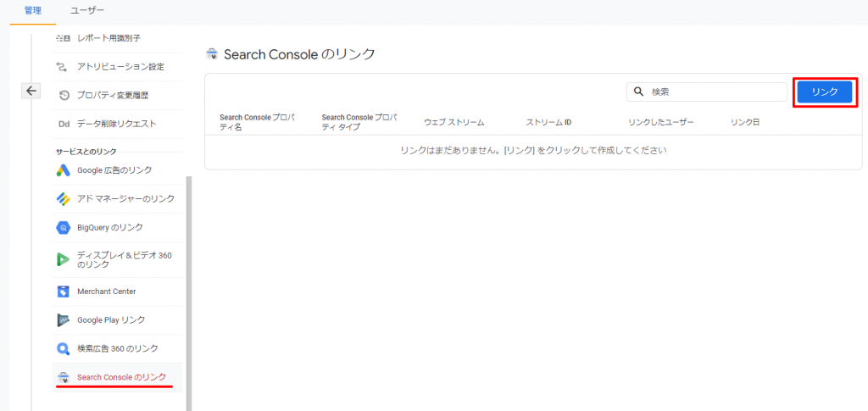
Task: Click the Dd data deletion icon
Action: click(64, 124)
